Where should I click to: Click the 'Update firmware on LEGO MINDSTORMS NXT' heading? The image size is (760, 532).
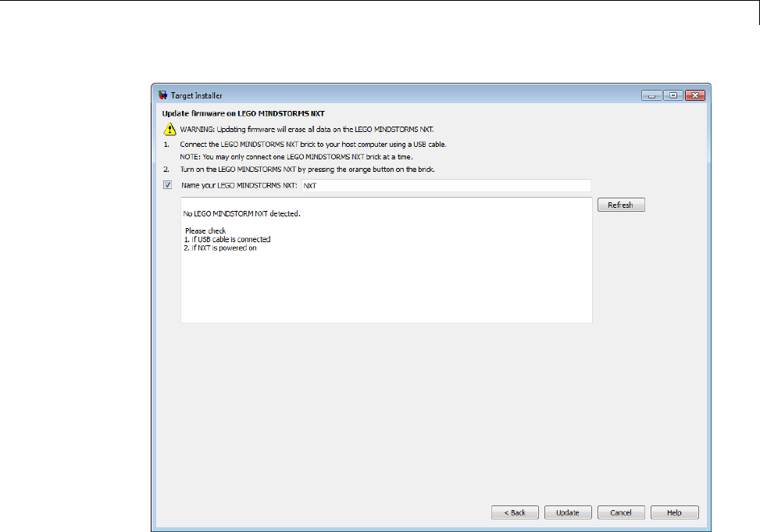[244, 113]
